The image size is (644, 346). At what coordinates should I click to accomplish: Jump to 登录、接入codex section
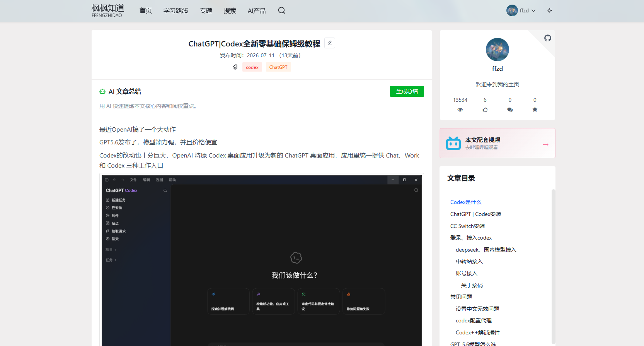[x=471, y=238]
